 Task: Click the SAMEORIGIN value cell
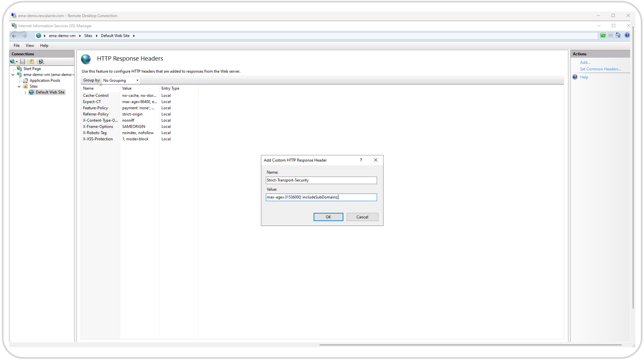(133, 127)
